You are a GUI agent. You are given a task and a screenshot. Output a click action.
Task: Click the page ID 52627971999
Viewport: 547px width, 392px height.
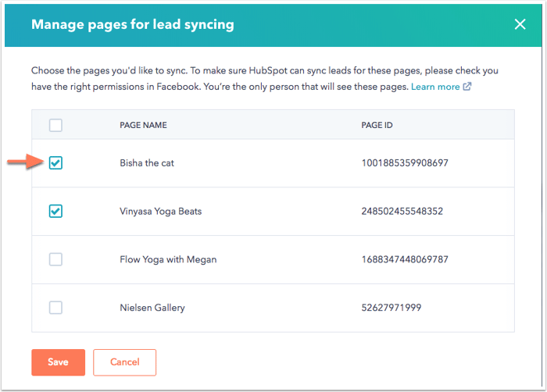[391, 308]
